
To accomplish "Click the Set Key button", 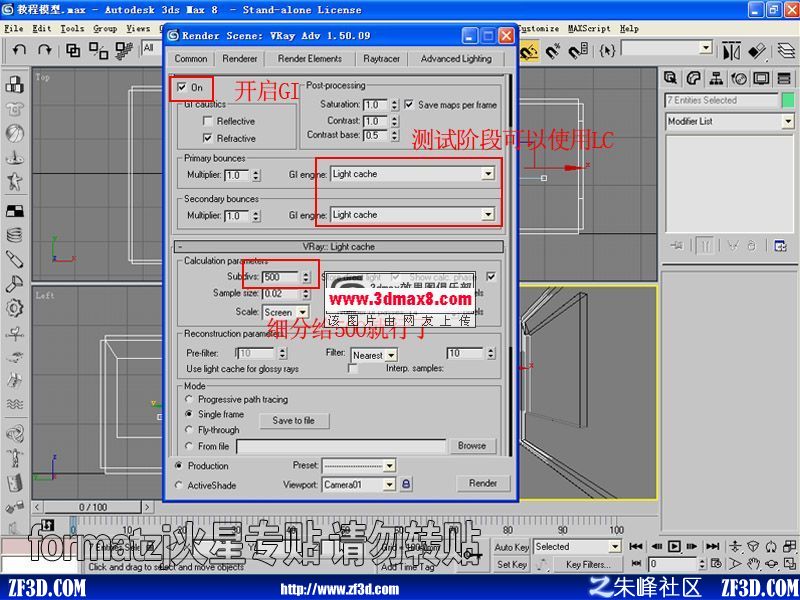I will pyautogui.click(x=512, y=564).
